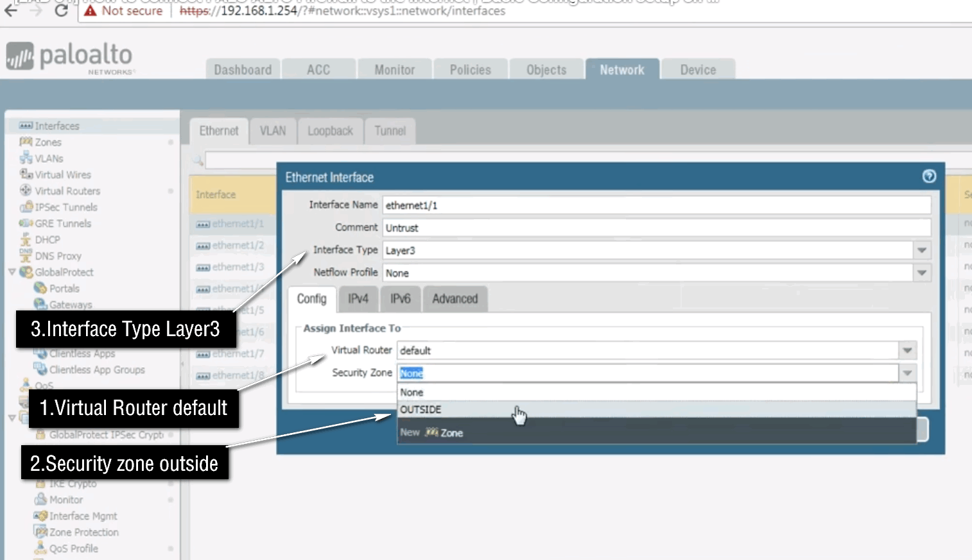972x560 pixels.
Task: Click the ethernet1/2 interface icon in table
Action: 203,246
